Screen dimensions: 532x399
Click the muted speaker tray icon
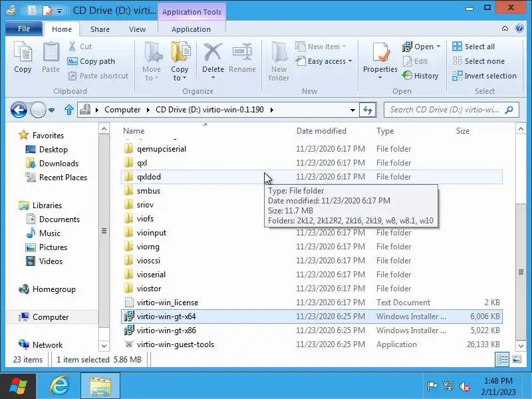pos(465,386)
